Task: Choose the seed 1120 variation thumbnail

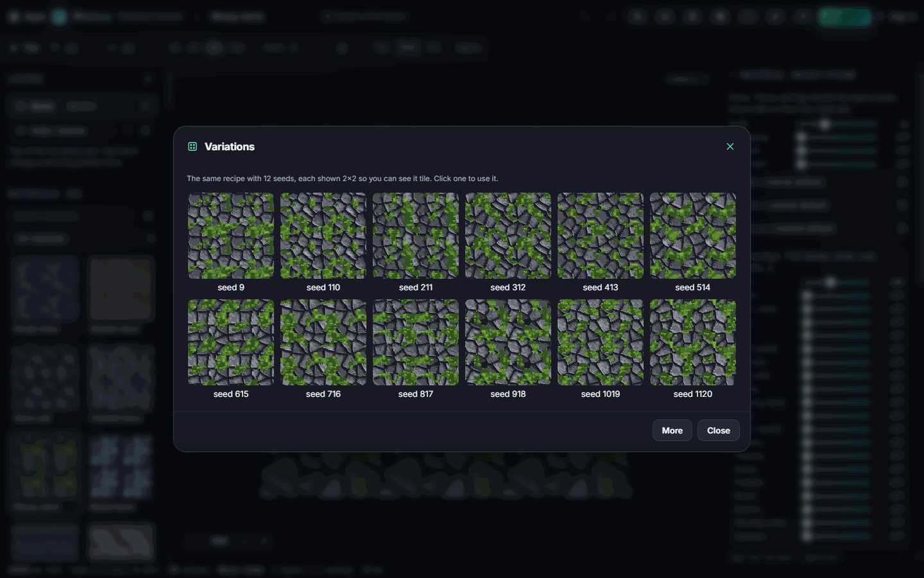Action: point(693,342)
